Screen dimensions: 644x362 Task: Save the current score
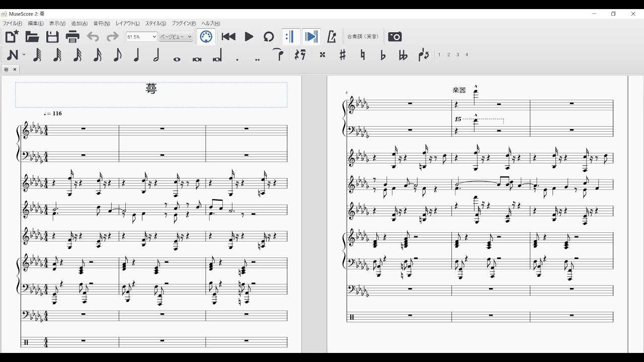[x=52, y=36]
